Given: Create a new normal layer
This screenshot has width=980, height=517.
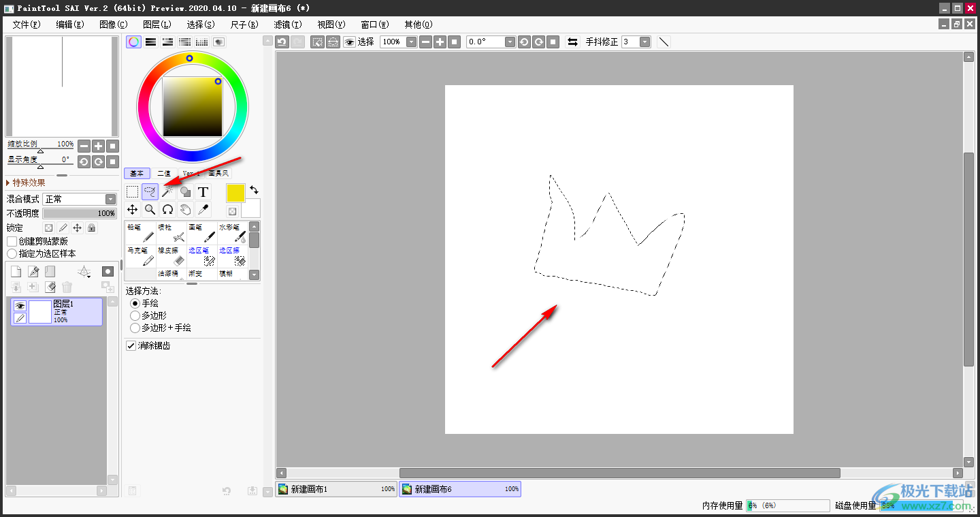Looking at the screenshot, I should pyautogui.click(x=16, y=272).
